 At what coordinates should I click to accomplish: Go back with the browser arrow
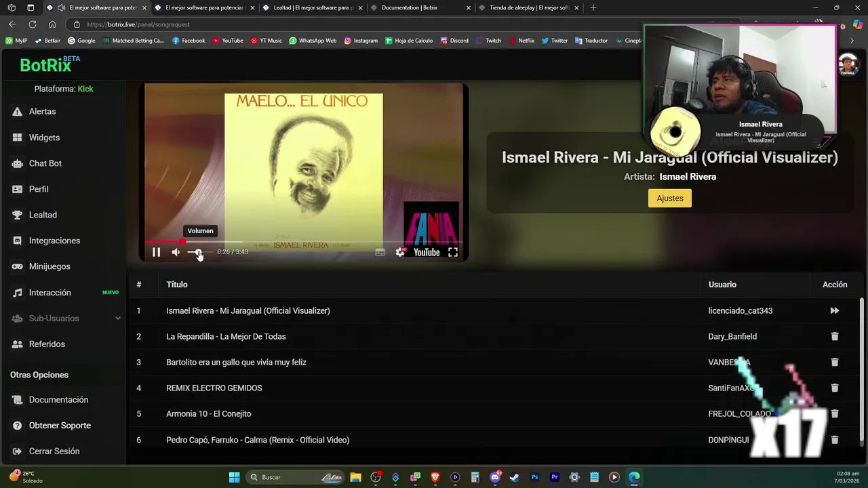pos(12,24)
